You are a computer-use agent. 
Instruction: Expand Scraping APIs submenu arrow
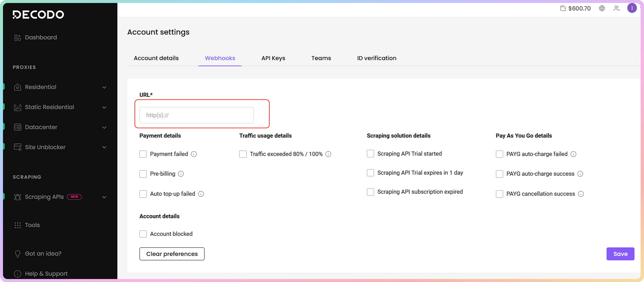[104, 197]
